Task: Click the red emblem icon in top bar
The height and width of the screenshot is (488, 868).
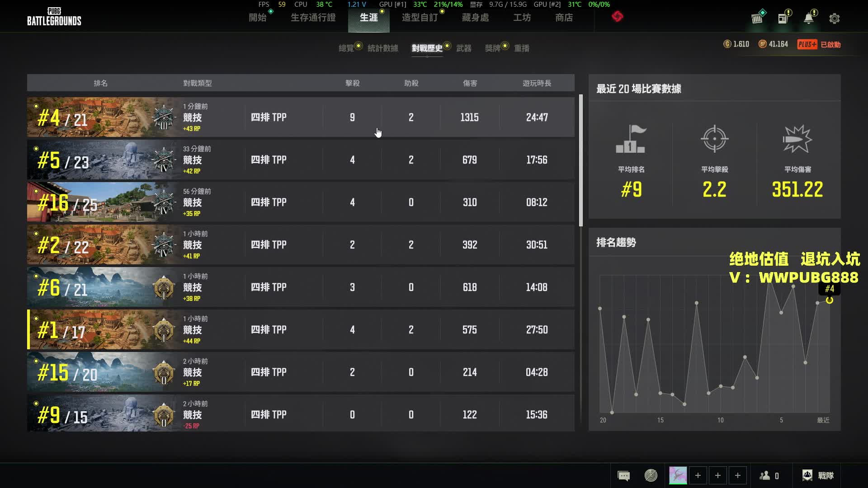Action: pyautogui.click(x=617, y=17)
